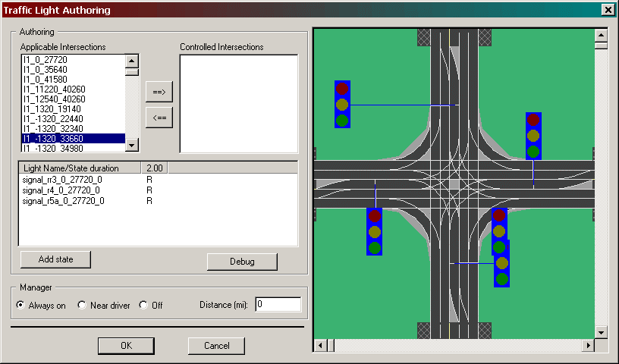This screenshot has height=364, width=619.
Task: Select the Always on radio button
Action: [x=21, y=306]
